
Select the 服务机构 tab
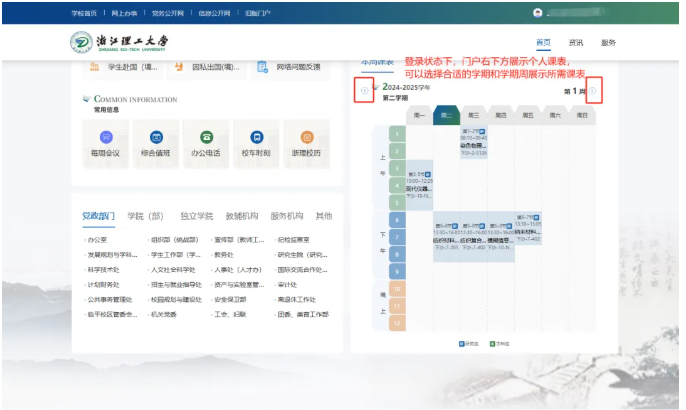click(286, 216)
